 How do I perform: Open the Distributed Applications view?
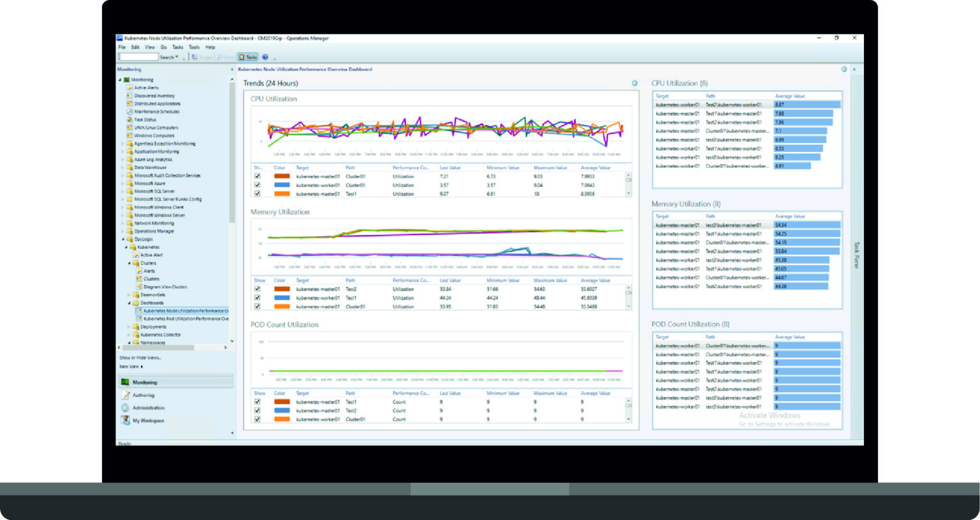point(157,103)
